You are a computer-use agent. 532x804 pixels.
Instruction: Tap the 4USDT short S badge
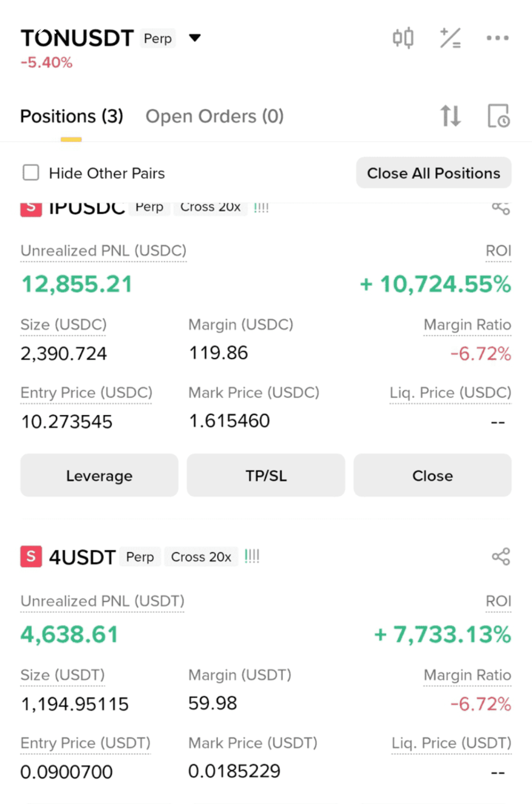coord(31,557)
